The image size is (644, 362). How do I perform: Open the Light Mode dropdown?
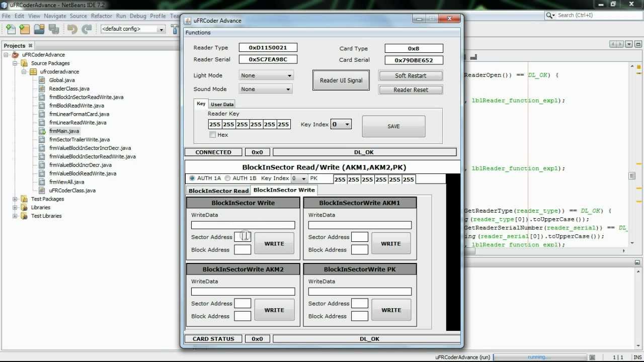coord(266,75)
